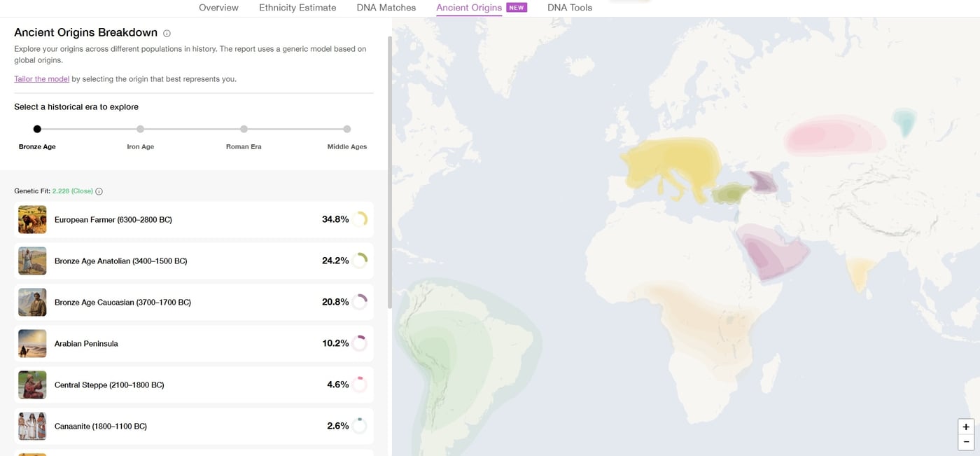The image size is (980, 456).
Task: Click 10.2% value for Arabian Peninsula
Action: click(x=335, y=343)
